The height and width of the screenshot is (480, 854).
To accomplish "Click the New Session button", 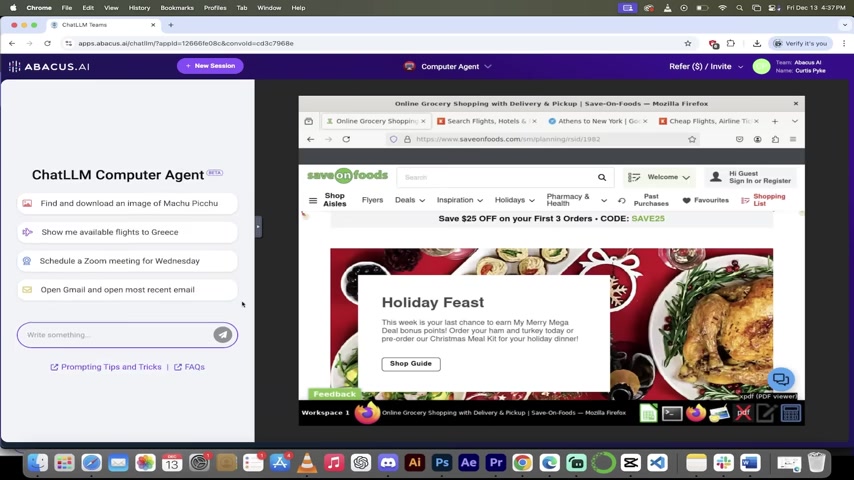I will point(210,66).
